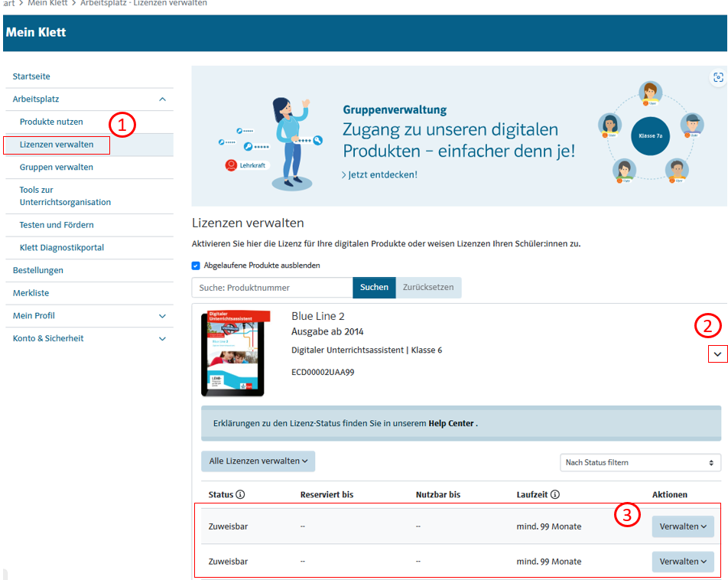Expand Konto & Sicherheit section
This screenshot has height=580, width=728.
(x=162, y=339)
